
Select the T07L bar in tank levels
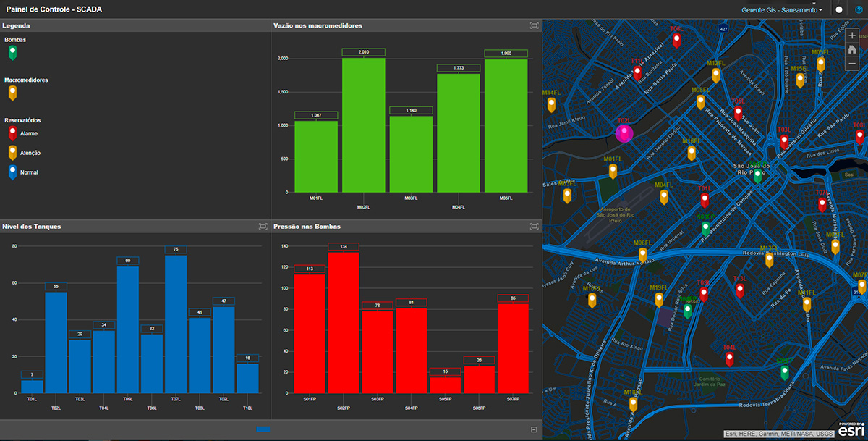coord(176,324)
